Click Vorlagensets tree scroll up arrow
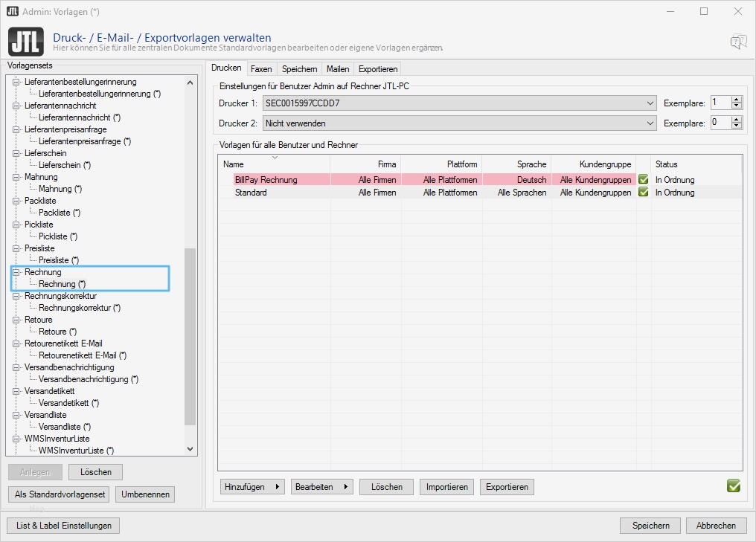Image resolution: width=756 pixels, height=542 pixels. 190,83
